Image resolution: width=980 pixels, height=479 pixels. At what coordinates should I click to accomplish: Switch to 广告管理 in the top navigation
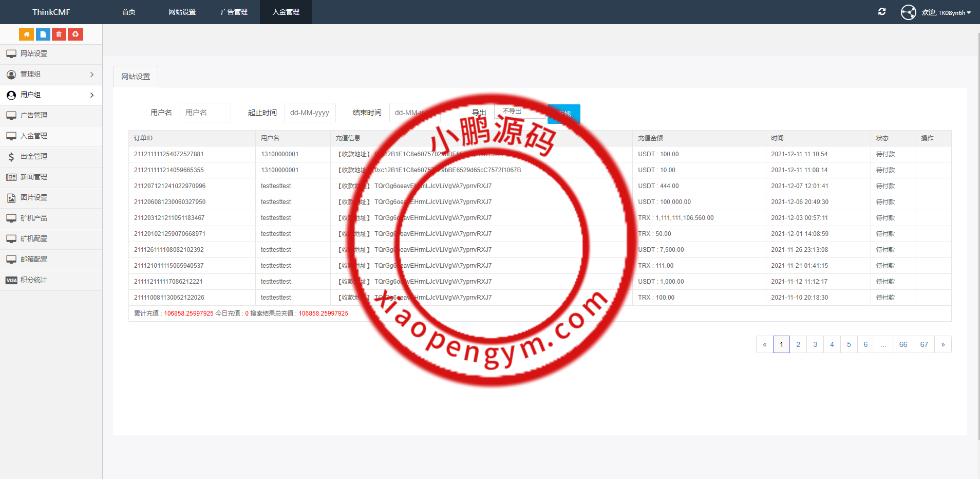234,11
